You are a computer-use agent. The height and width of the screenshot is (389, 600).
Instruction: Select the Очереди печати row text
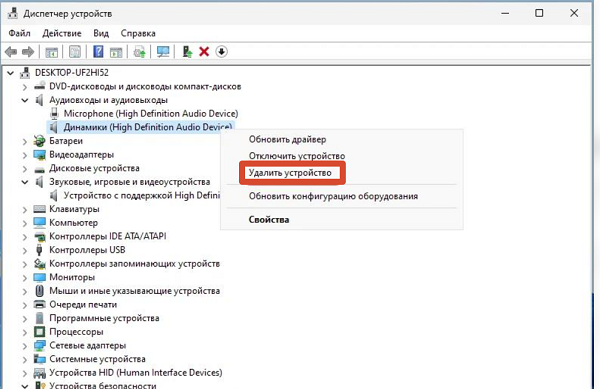[x=83, y=304]
